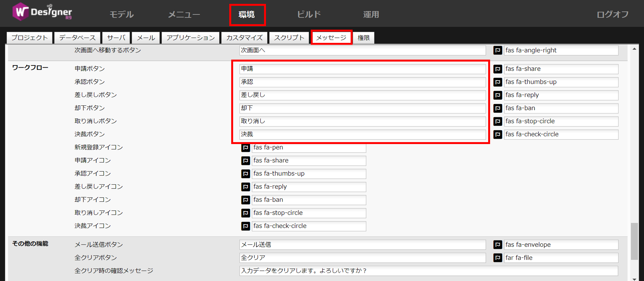644x281 pixels.
Task: Click the fas fa-envelope icon class field
Action: point(561,245)
